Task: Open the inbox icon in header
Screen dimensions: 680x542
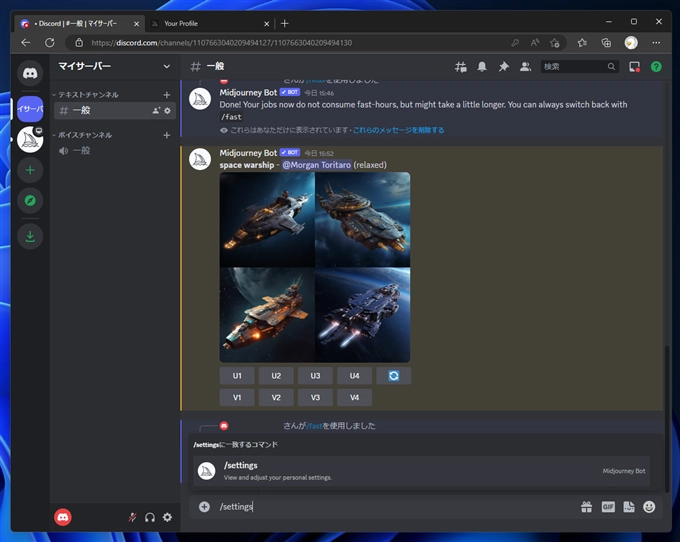Action: tap(634, 66)
